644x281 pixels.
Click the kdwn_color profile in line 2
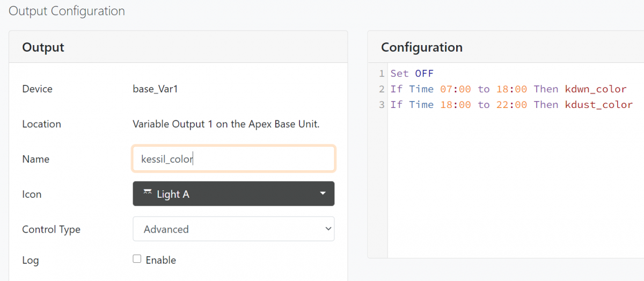[x=596, y=89]
